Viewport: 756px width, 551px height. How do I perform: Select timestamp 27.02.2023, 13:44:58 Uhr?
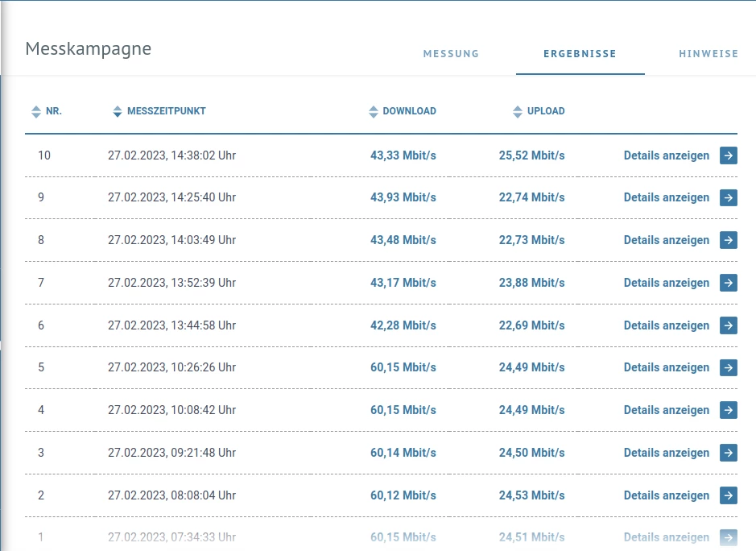171,325
